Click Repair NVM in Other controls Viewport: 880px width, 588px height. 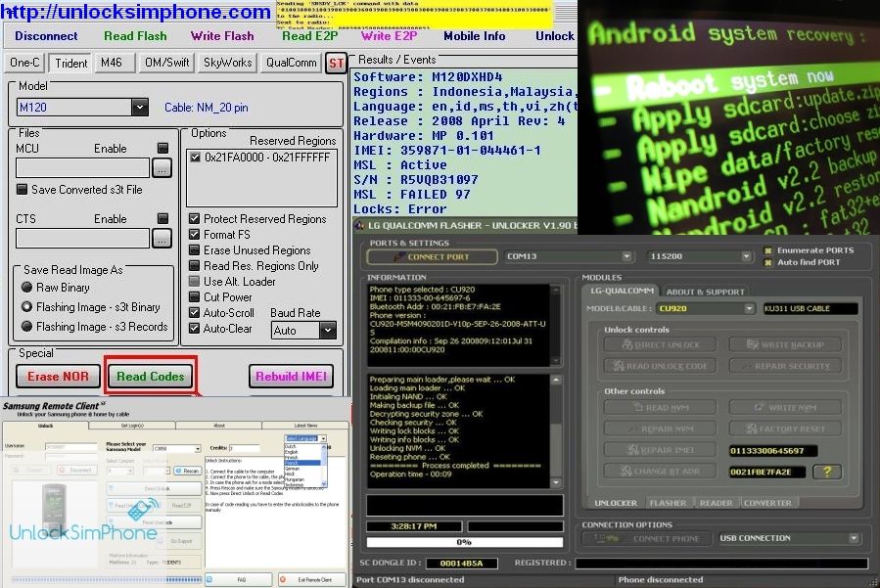coord(660,430)
